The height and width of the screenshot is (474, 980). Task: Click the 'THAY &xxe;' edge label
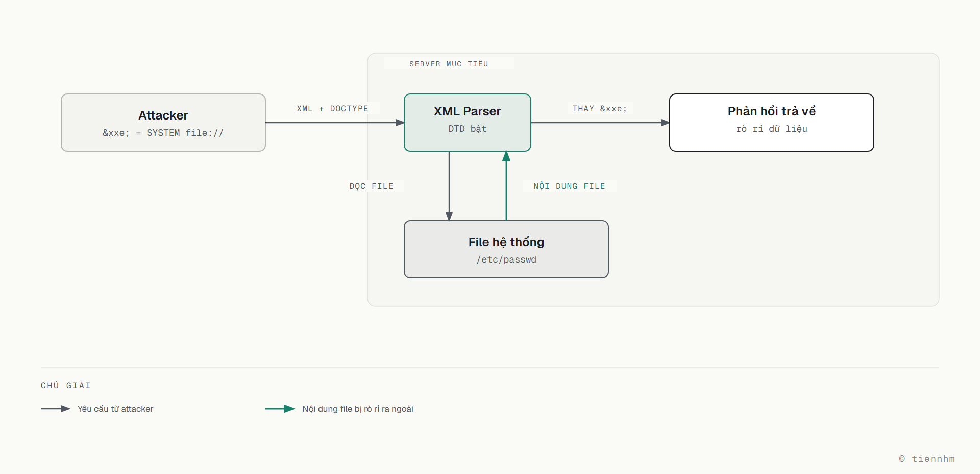pyautogui.click(x=600, y=109)
